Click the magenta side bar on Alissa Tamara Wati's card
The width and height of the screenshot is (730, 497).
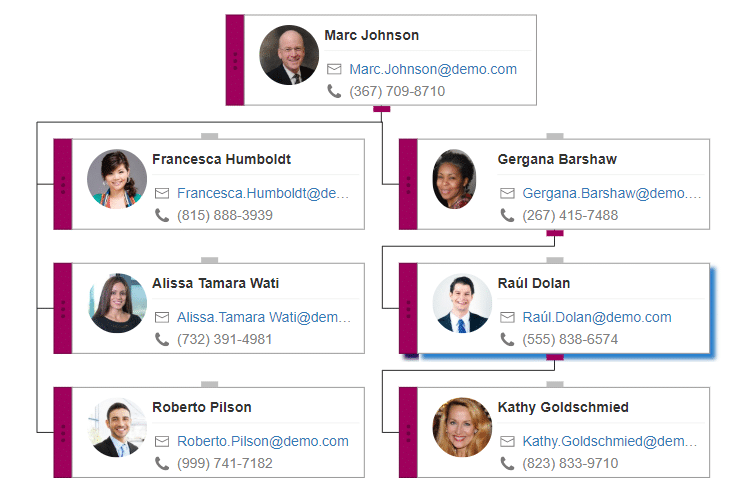pyautogui.click(x=63, y=308)
